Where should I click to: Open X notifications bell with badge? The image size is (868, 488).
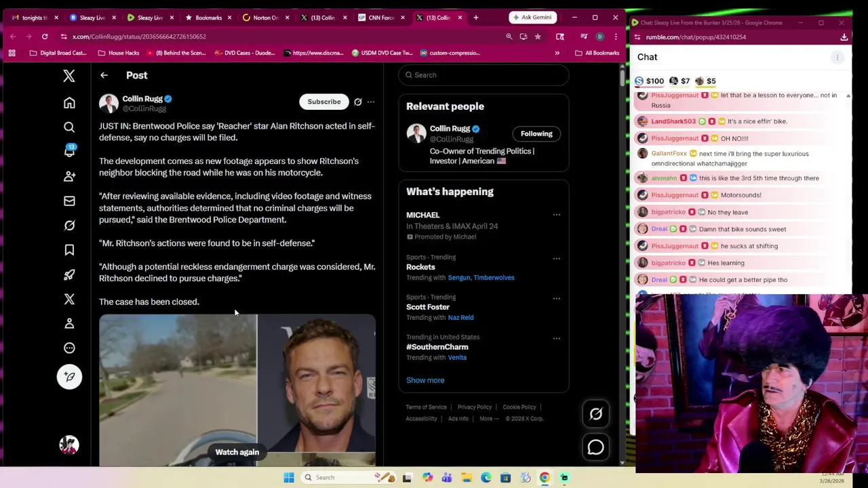coord(69,151)
